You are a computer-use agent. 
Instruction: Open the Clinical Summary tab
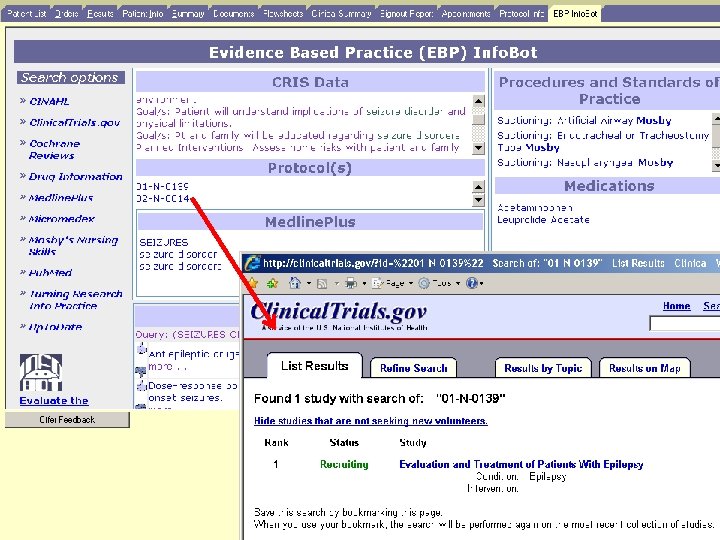[341, 14]
